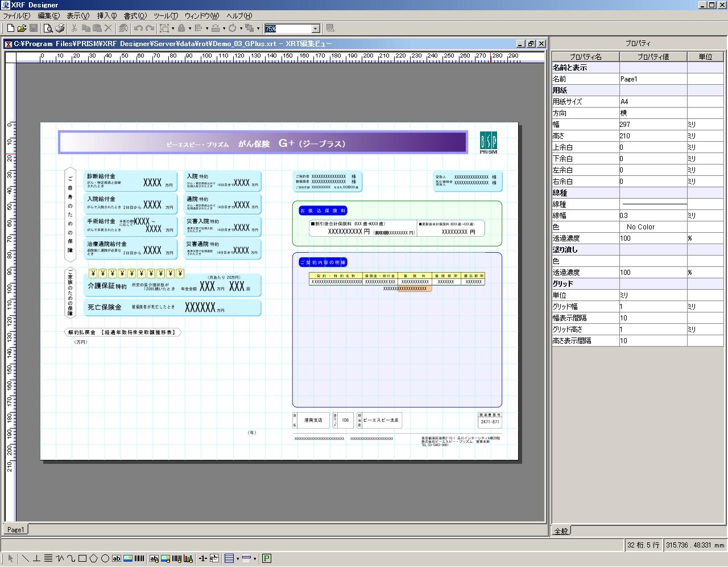Open the 挿入(I) menu
This screenshot has width=728, height=568.
pyautogui.click(x=107, y=15)
